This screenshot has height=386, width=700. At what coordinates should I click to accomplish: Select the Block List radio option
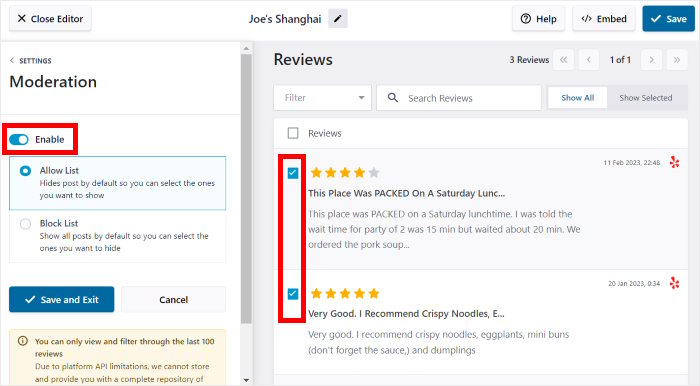click(x=25, y=224)
